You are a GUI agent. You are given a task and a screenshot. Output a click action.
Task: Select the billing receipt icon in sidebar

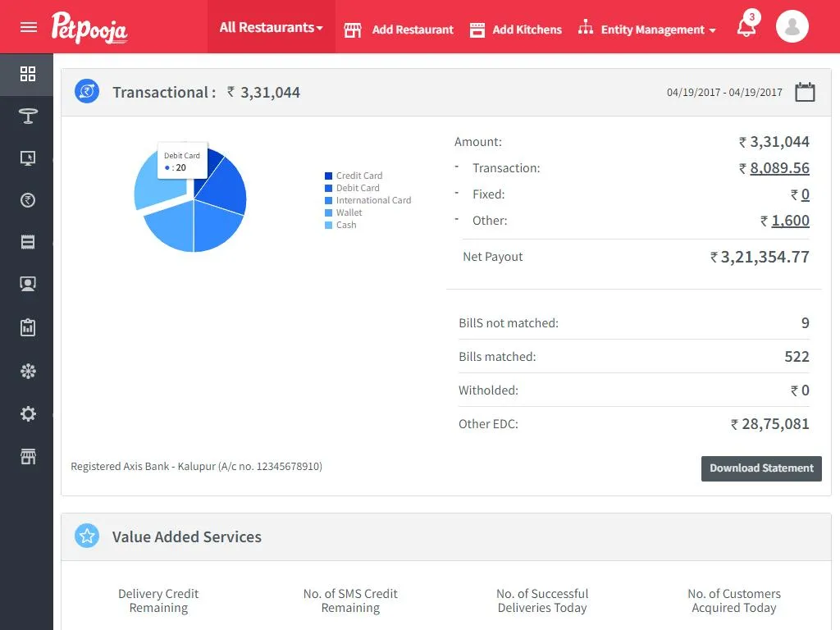[27, 241]
